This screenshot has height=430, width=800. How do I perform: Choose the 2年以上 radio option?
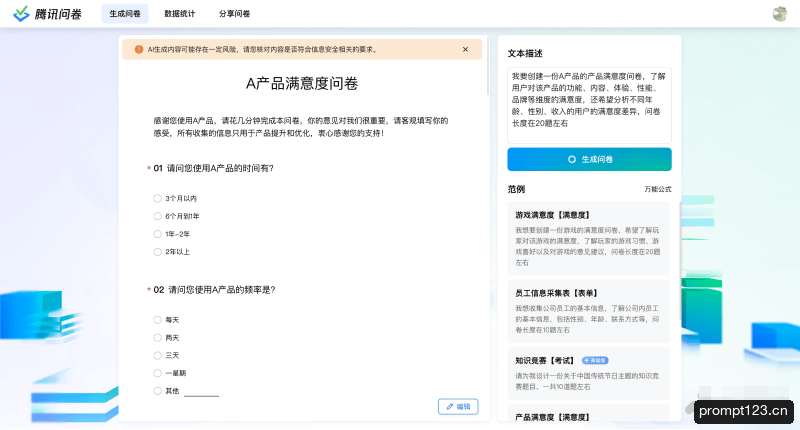[157, 252]
